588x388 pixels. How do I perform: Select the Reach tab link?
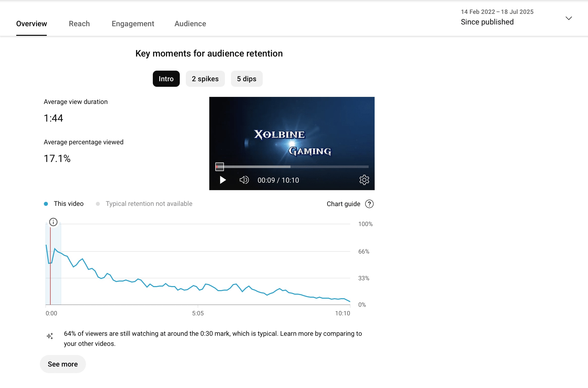(79, 24)
